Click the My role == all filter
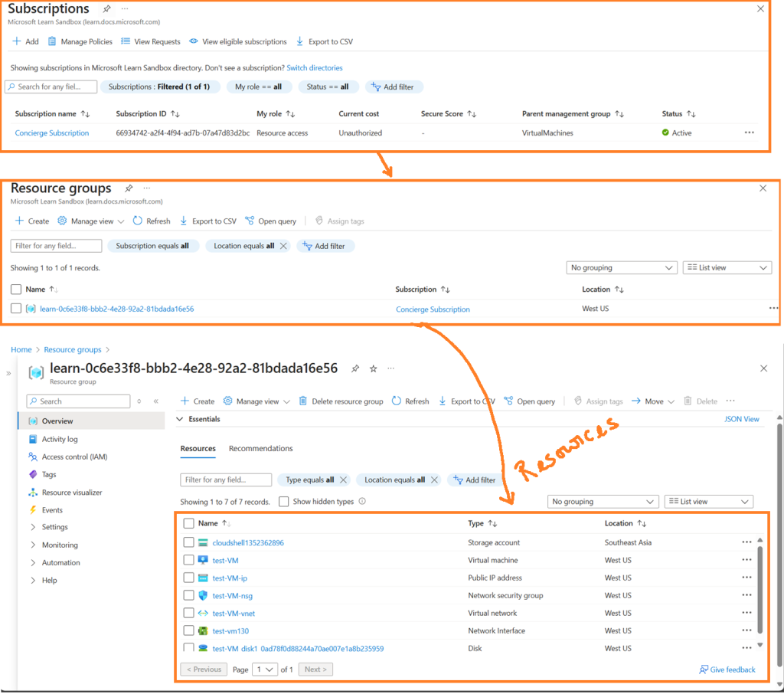784x694 pixels. pos(259,87)
